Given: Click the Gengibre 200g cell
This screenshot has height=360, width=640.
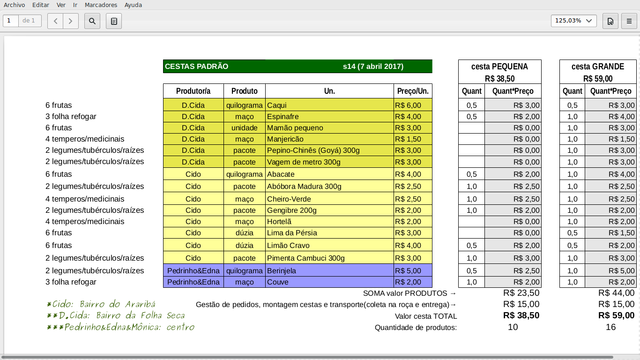Looking at the screenshot, I should [329, 211].
